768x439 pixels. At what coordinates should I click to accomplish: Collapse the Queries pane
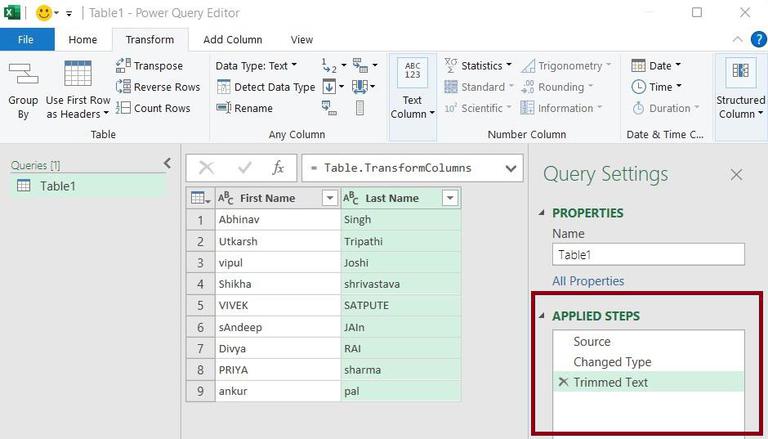[167, 163]
